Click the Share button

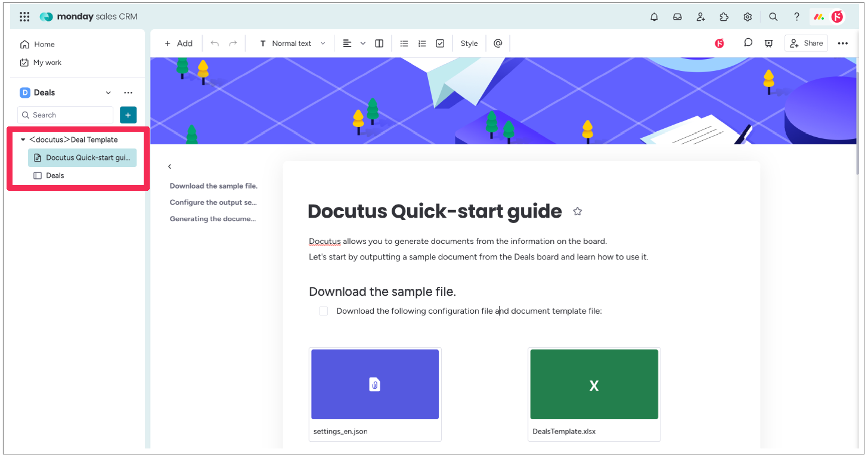coord(807,43)
